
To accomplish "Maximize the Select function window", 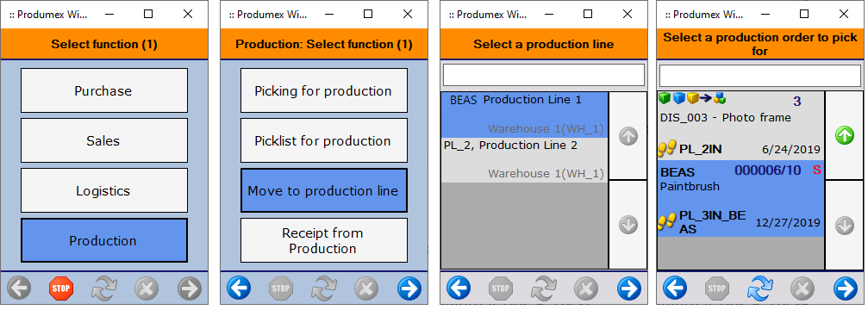I will [148, 15].
